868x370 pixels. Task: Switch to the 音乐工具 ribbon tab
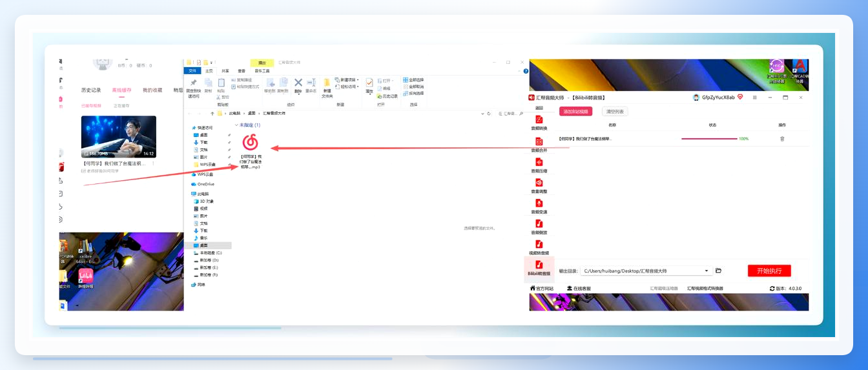pyautogui.click(x=262, y=70)
